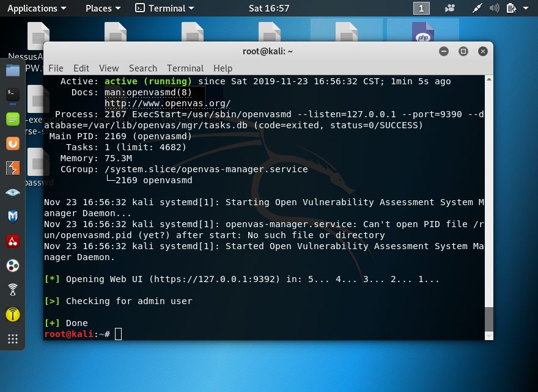This screenshot has height=392, width=538.
Task: Open the green text editor dock icon
Action: coord(13,119)
